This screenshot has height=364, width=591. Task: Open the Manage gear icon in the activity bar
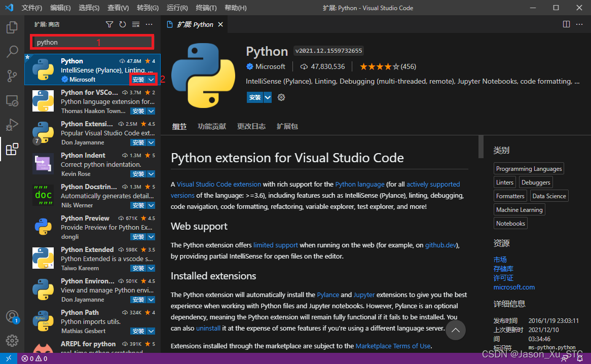click(12, 341)
